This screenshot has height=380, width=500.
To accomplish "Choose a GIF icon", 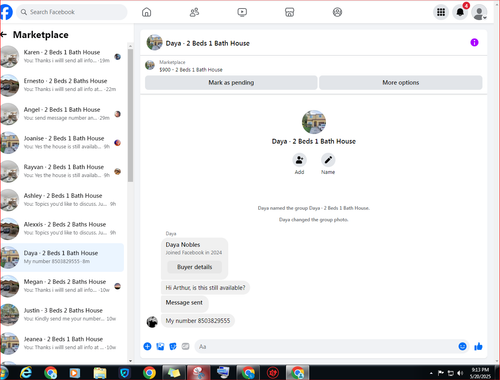I will click(186, 346).
